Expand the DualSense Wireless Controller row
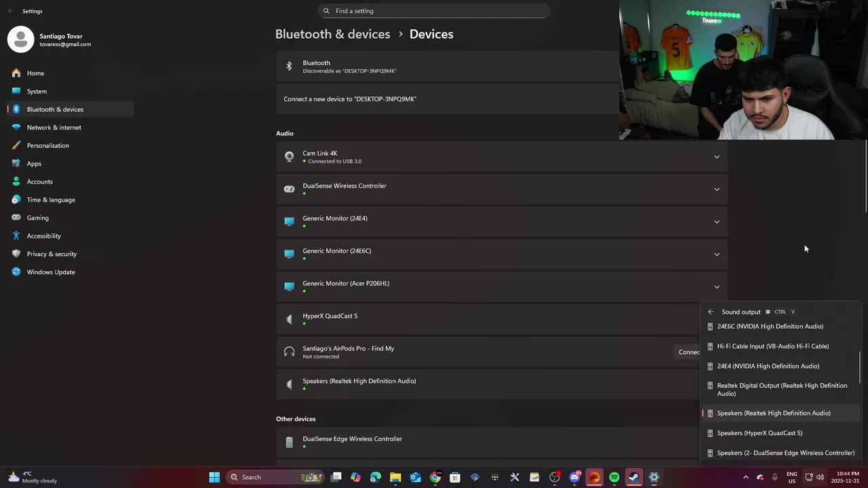This screenshot has width=868, height=488. [x=717, y=189]
